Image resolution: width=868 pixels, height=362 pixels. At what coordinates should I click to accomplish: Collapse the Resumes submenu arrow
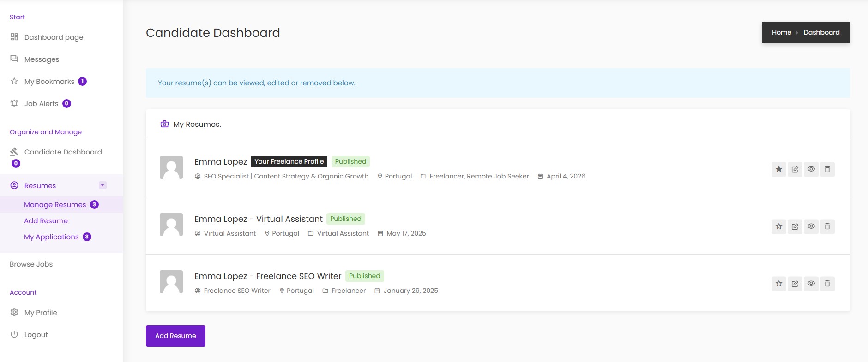coord(102,185)
